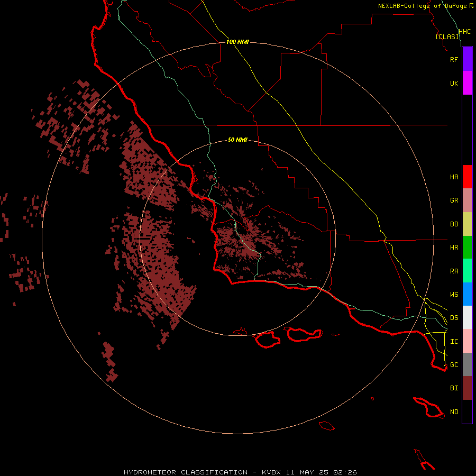The image size is (476, 476).
Task: Click the "WS" legend label
Action: coord(454,295)
